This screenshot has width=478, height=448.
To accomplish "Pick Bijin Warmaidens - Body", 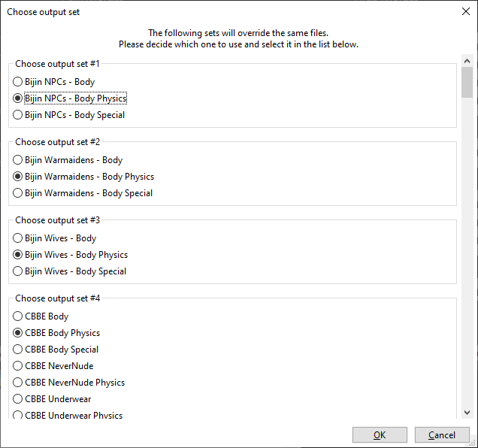I will point(68,160).
